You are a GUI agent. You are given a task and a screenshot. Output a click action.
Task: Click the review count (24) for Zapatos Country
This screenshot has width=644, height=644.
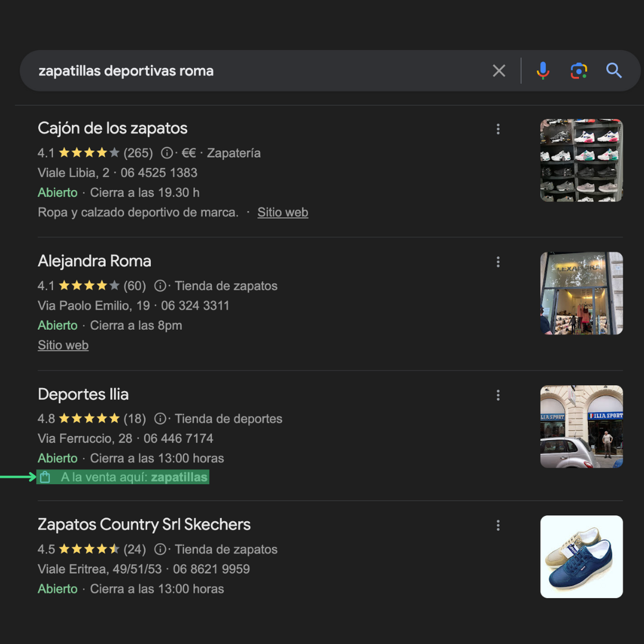(x=135, y=549)
